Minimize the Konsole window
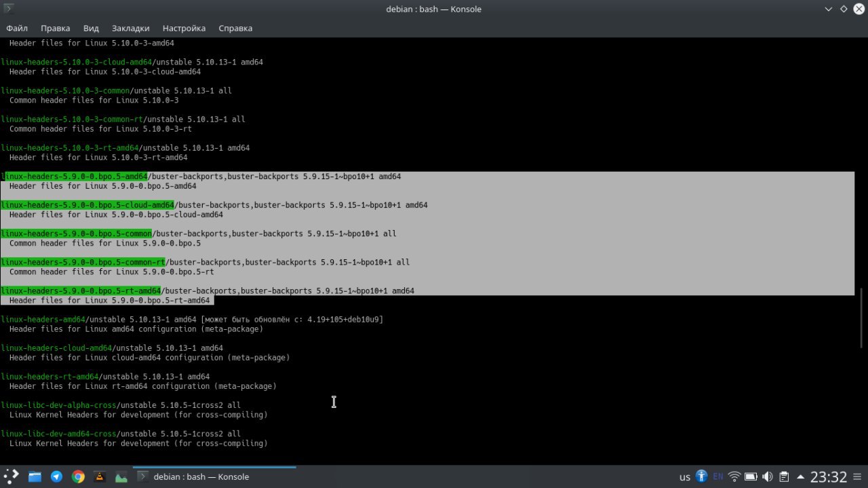The image size is (868, 488). (829, 9)
